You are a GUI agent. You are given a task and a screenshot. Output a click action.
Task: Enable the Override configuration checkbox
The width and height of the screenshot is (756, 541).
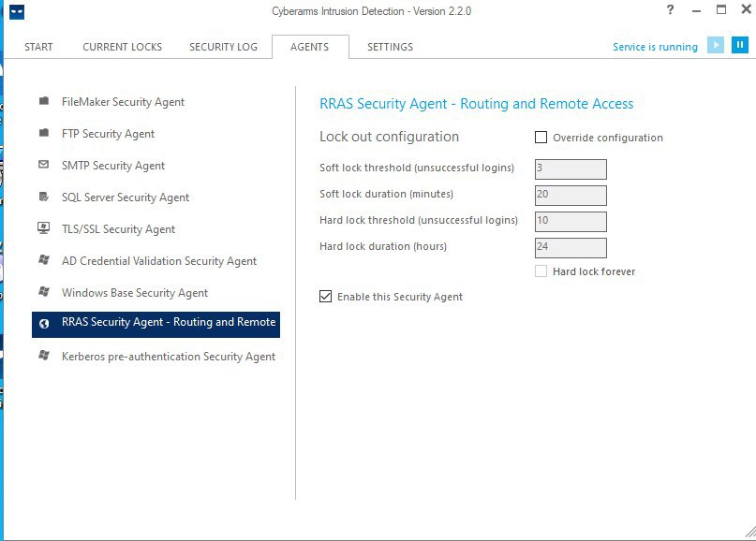(541, 138)
